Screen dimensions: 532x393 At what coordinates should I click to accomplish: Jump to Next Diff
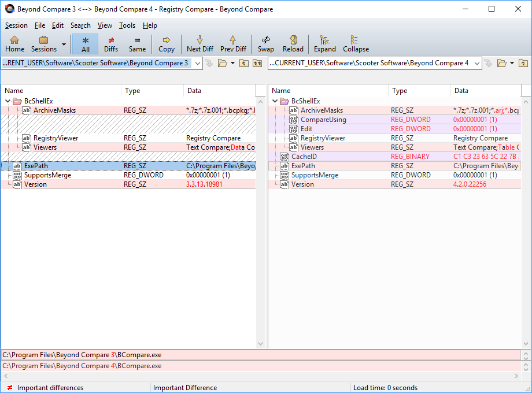(x=200, y=44)
